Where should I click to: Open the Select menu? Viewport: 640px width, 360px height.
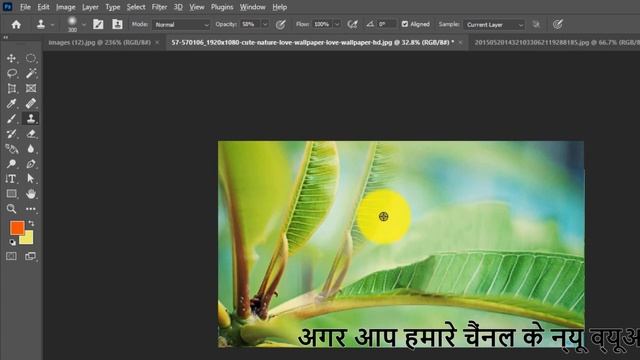(136, 7)
